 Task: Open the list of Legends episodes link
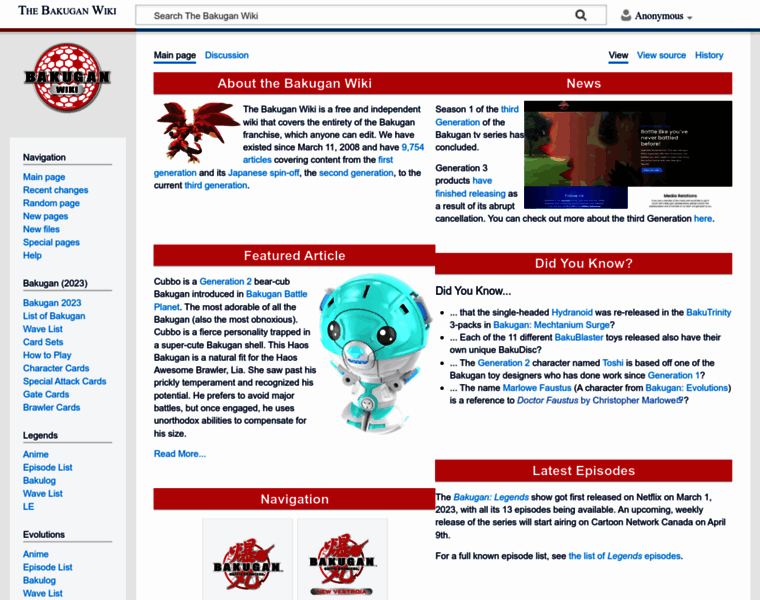click(624, 556)
